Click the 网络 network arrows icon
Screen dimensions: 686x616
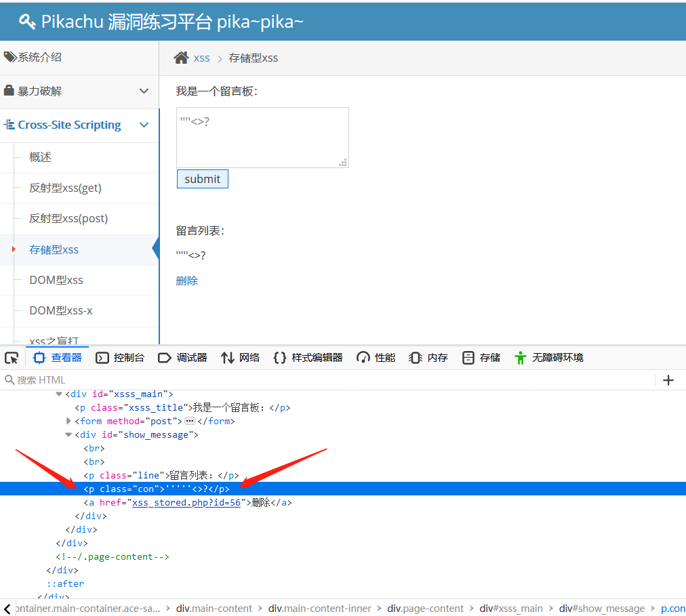coord(228,358)
